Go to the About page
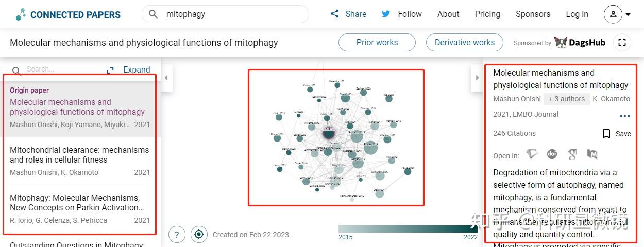Image resolution: width=644 pixels, height=247 pixels. tap(448, 14)
